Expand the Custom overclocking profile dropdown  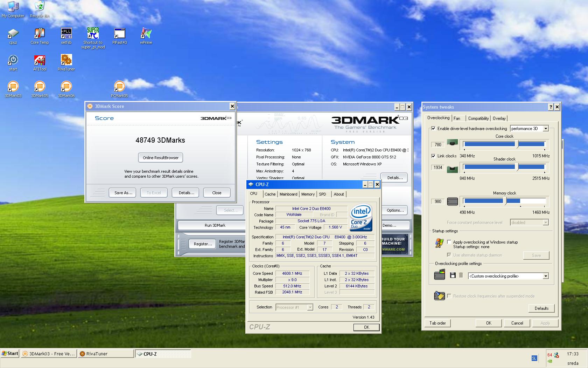coord(508,276)
